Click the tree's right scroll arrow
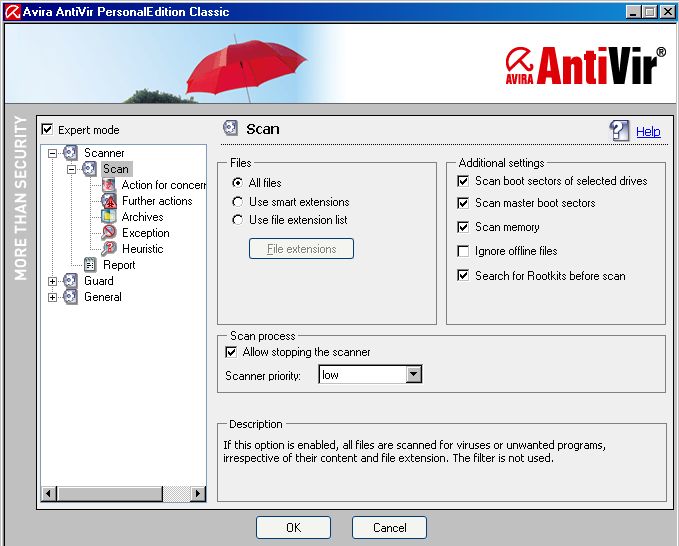 point(198,493)
